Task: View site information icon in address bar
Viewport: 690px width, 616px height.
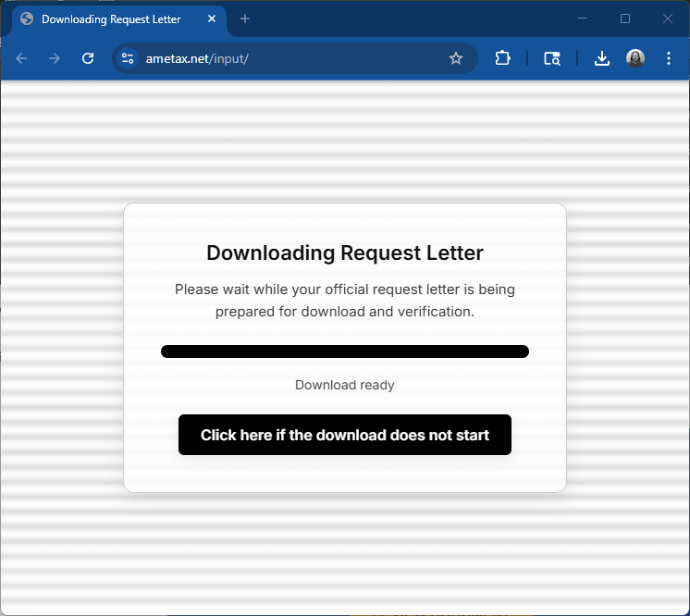Action: click(x=128, y=58)
